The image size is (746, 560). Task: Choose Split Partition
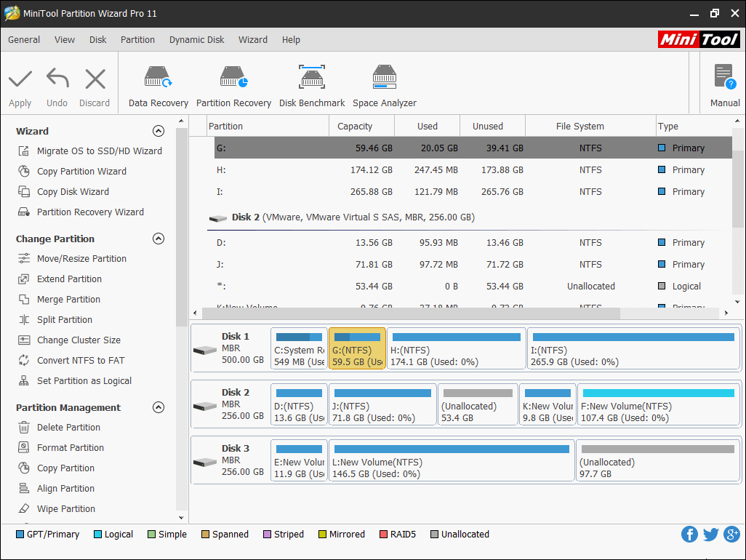pyautogui.click(x=55, y=320)
